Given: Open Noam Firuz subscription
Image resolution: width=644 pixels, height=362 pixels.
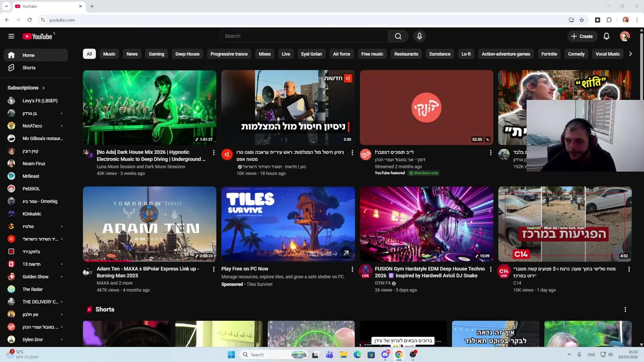Looking at the screenshot, I should click(35, 164).
